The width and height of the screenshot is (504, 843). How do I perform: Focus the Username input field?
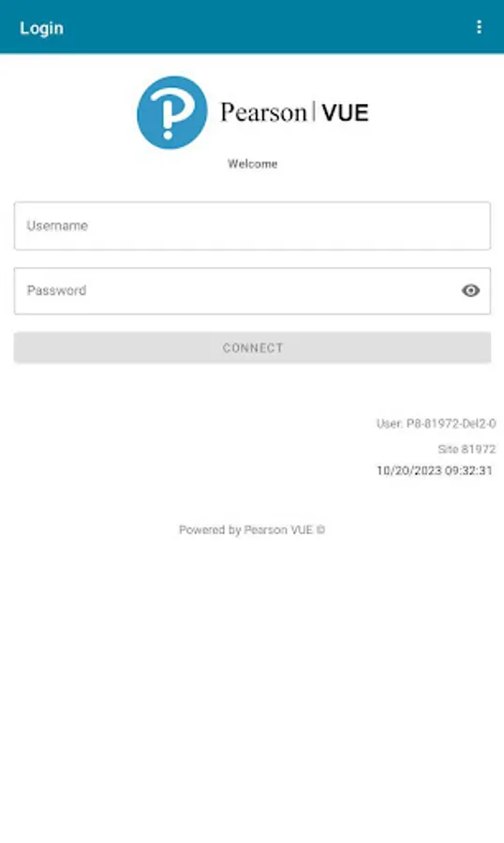[252, 226]
